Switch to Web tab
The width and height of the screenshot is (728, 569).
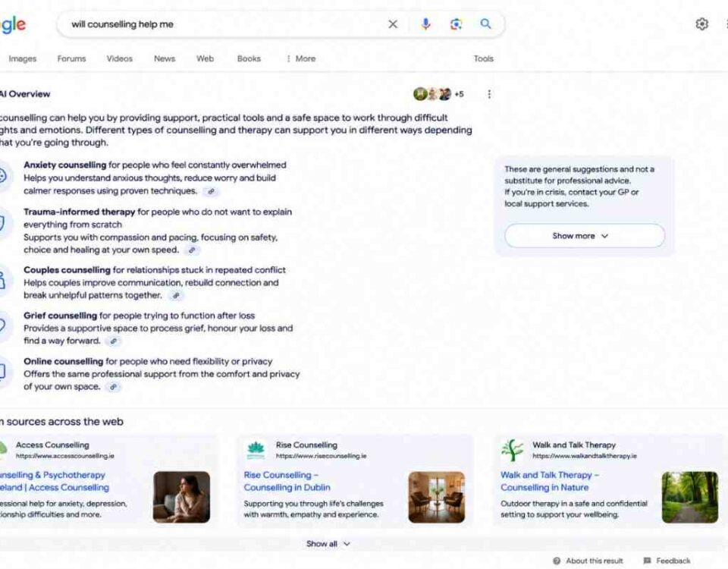click(205, 58)
